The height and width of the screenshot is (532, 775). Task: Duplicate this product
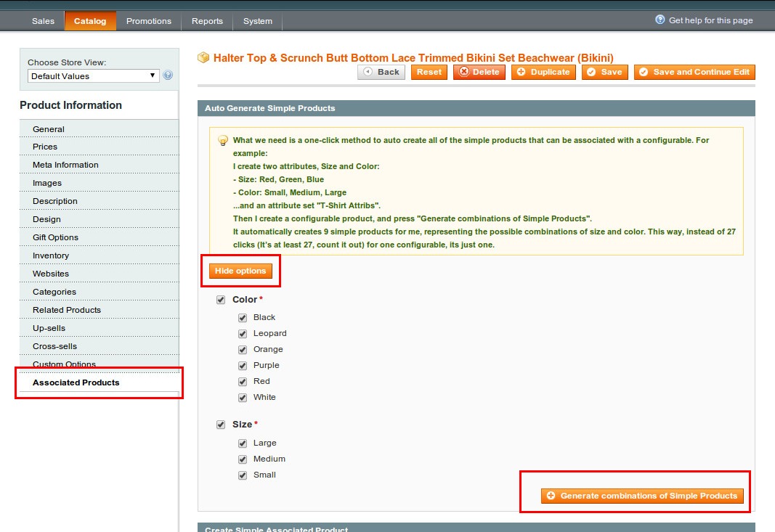click(543, 72)
